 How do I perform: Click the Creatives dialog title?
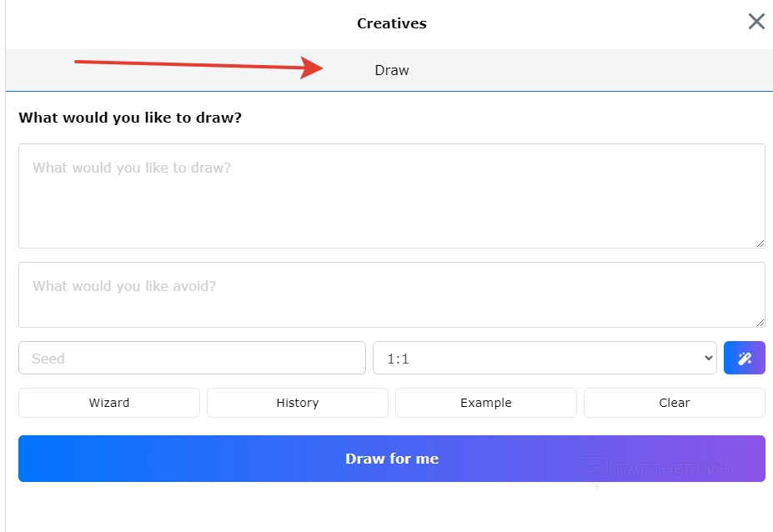click(392, 23)
